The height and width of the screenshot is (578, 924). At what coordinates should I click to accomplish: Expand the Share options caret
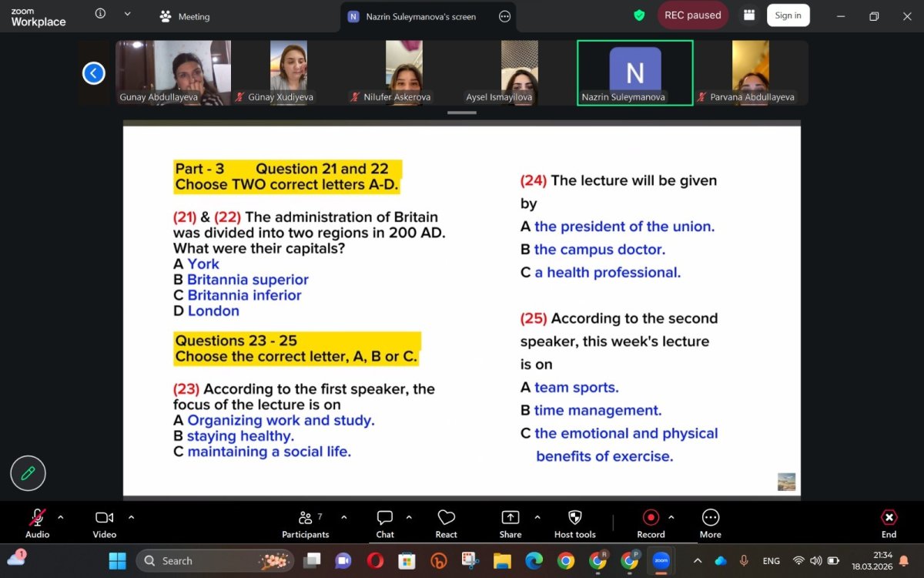pos(537,517)
